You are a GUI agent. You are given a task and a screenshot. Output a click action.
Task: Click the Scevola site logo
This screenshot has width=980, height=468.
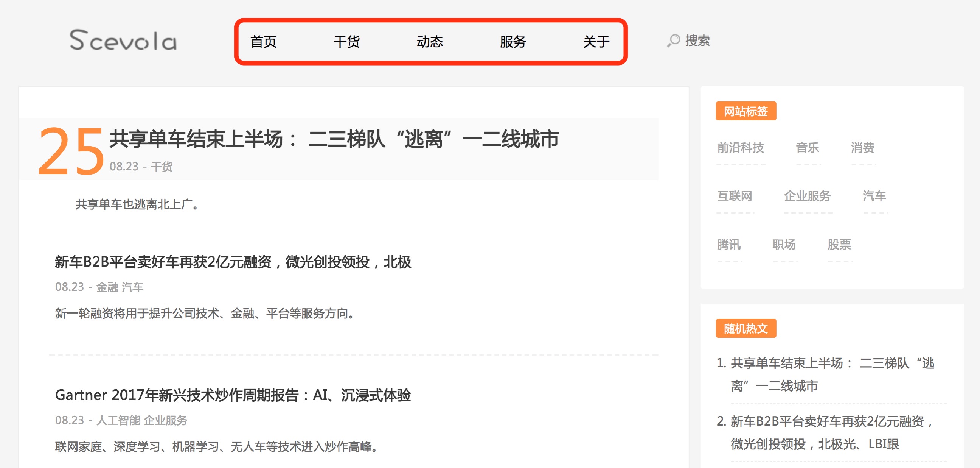123,41
